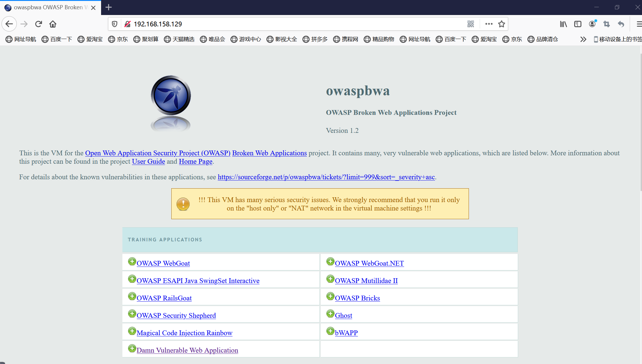Open the OWASP Bricks link

pyautogui.click(x=357, y=298)
